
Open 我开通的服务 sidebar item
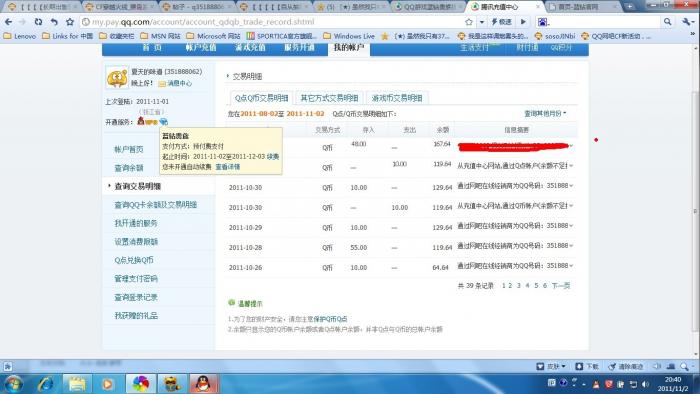point(136,223)
